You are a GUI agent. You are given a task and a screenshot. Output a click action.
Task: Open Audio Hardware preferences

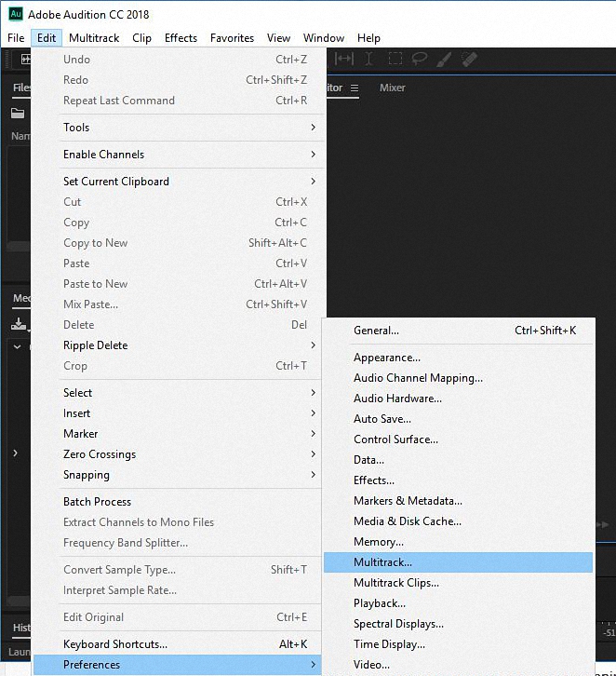click(x=459, y=399)
